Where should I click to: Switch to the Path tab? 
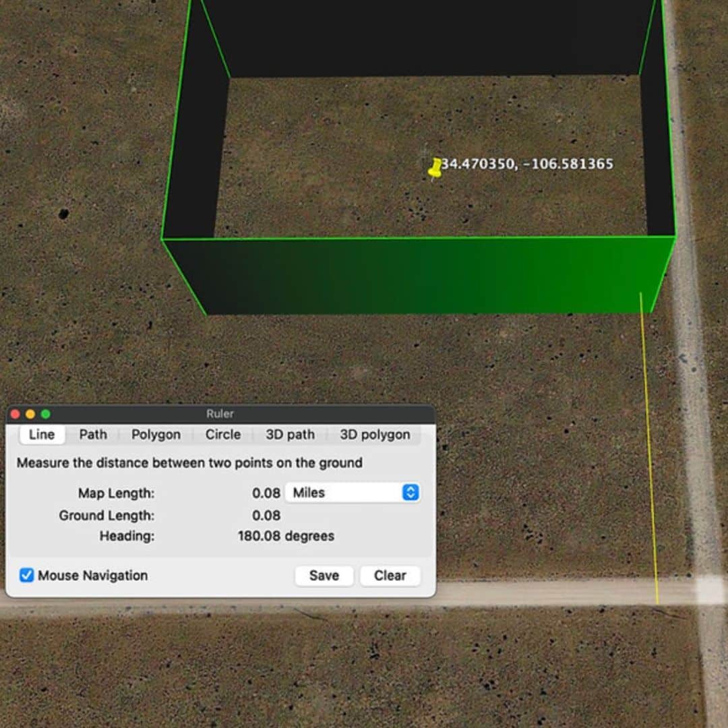[x=93, y=435]
